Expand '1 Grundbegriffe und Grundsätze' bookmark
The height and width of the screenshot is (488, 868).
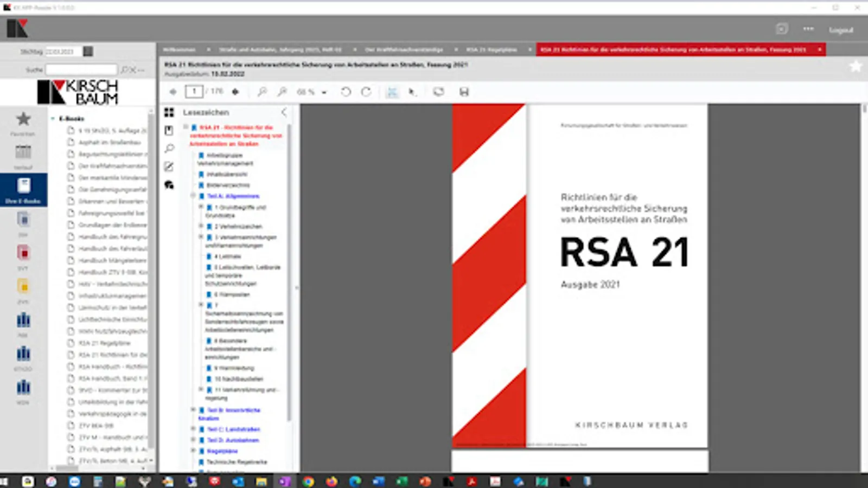[201, 207]
